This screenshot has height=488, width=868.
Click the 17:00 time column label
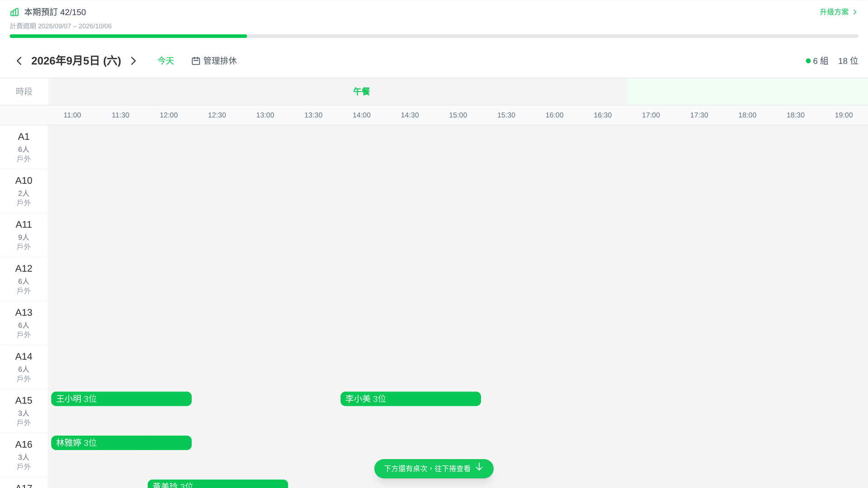[x=651, y=115]
